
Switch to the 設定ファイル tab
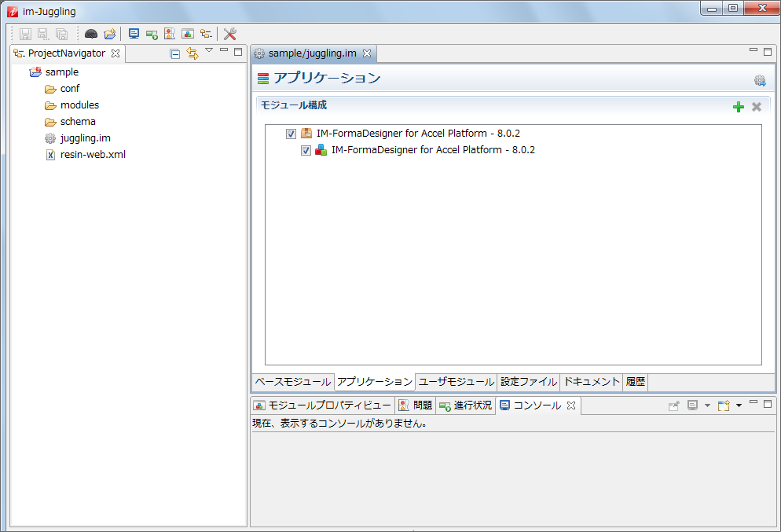click(x=529, y=382)
